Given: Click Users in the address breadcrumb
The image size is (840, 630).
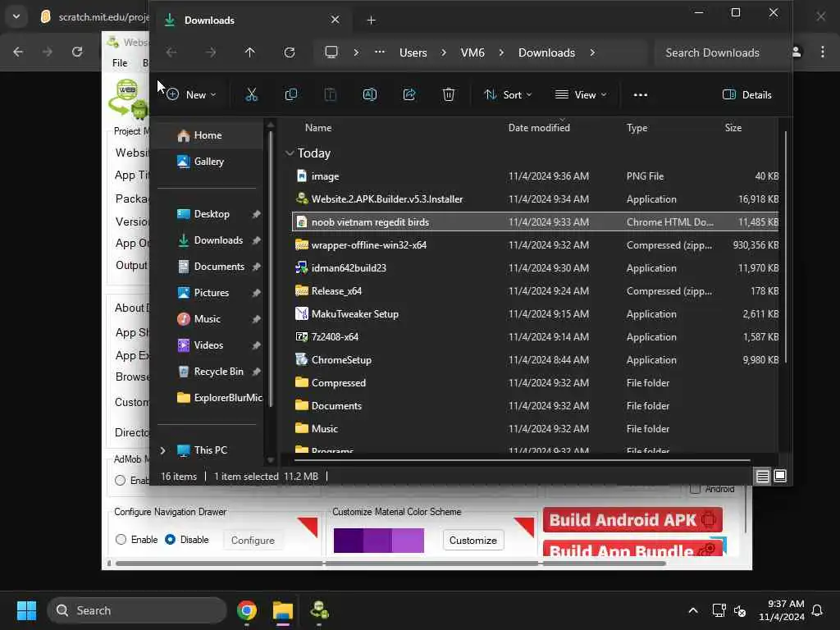Looking at the screenshot, I should 413,52.
